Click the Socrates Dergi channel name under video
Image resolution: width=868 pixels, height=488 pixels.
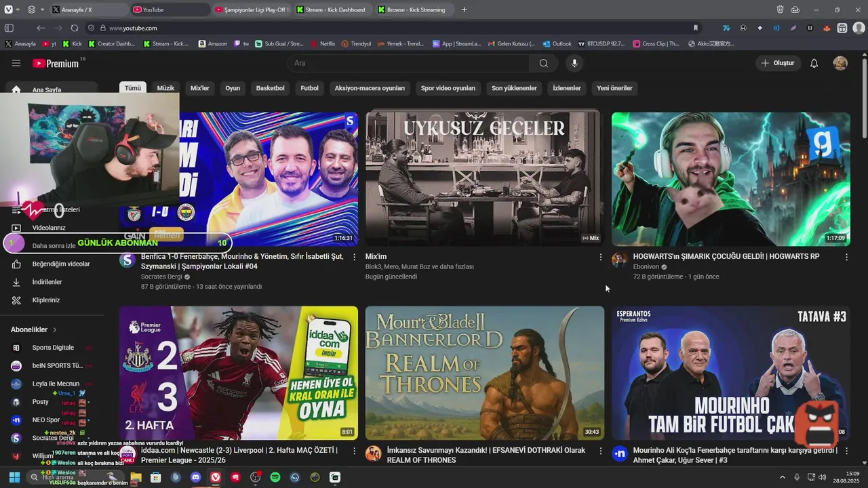pos(162,277)
